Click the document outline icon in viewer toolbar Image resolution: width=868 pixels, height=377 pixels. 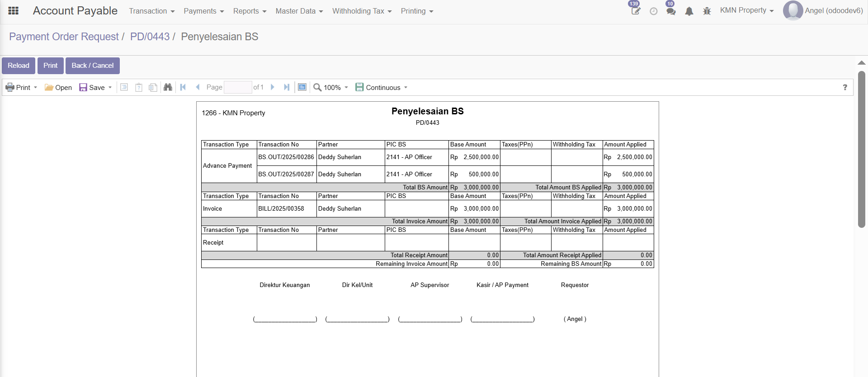(x=124, y=87)
